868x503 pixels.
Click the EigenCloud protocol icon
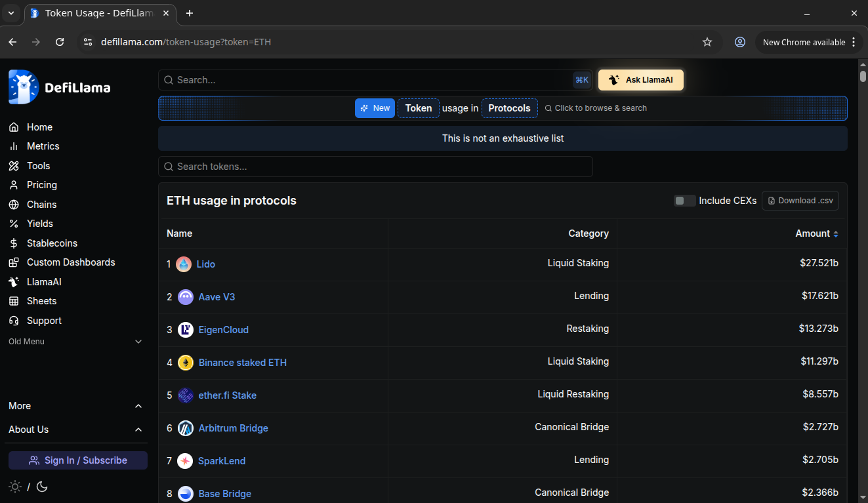click(186, 330)
